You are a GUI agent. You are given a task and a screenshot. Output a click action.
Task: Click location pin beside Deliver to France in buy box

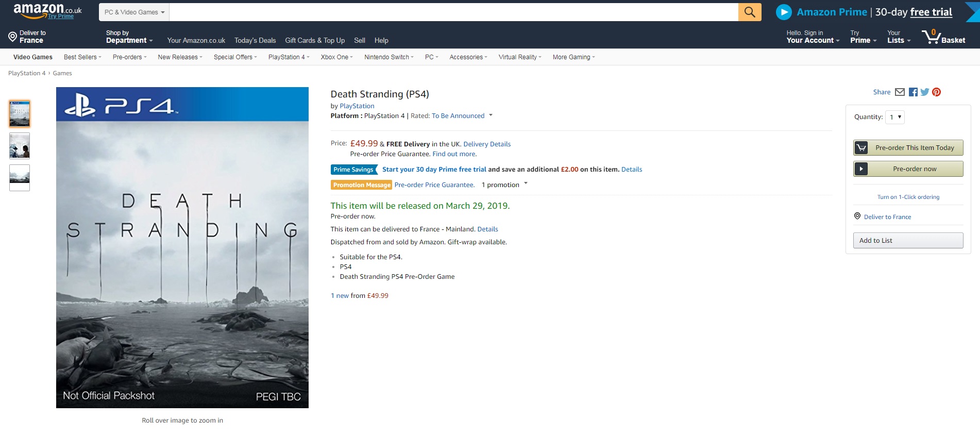pos(857,216)
